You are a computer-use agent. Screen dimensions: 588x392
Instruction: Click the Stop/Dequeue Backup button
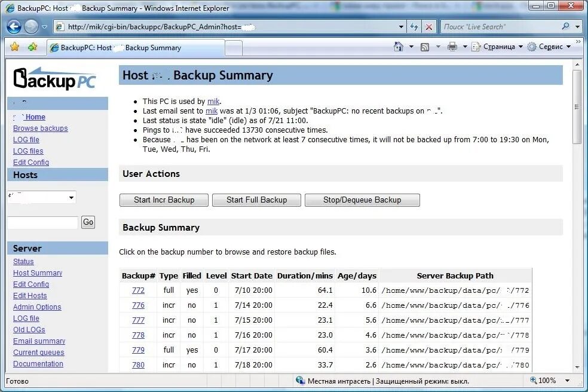pyautogui.click(x=362, y=200)
